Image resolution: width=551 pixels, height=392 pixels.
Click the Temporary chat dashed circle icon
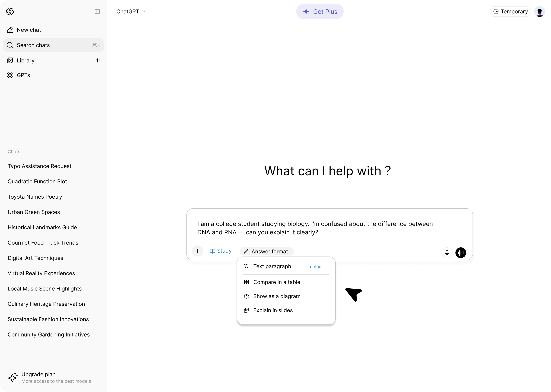[x=496, y=12]
